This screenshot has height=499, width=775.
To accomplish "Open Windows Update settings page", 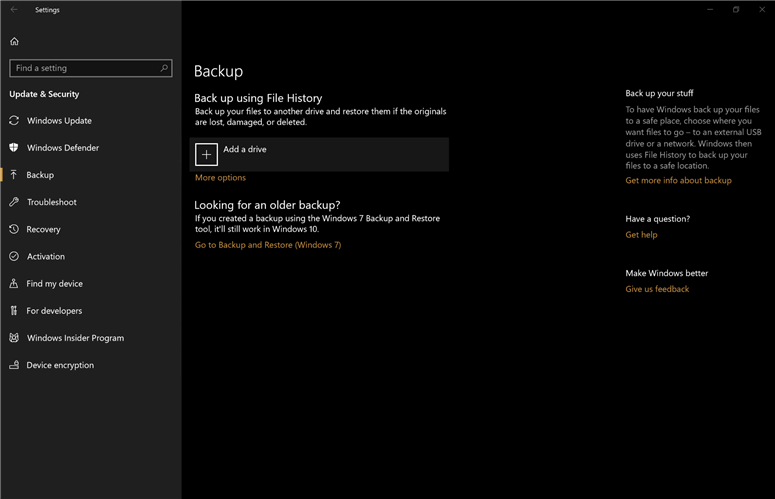I will tap(59, 121).
